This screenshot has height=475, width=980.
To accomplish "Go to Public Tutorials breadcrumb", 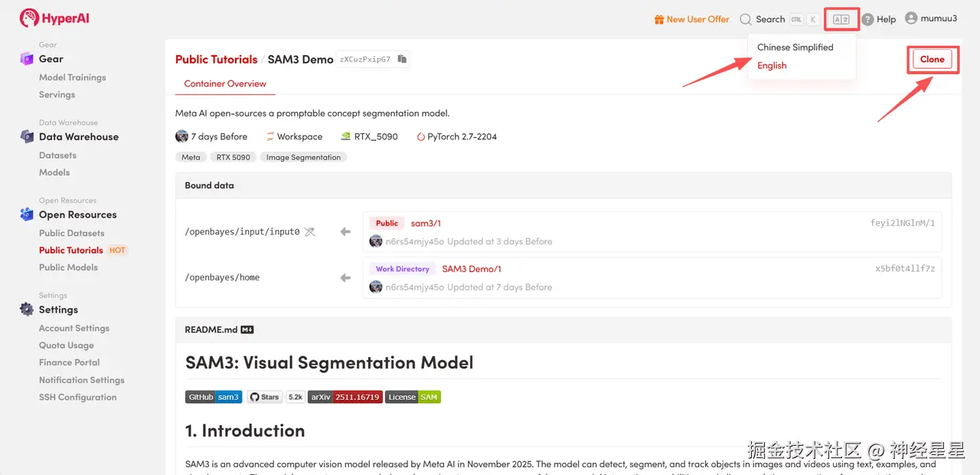I will 217,59.
